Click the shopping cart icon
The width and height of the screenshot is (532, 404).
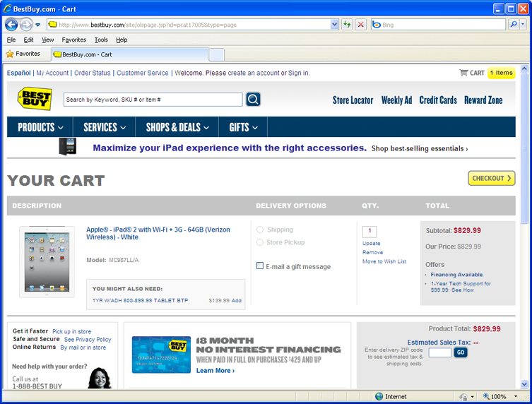(x=463, y=73)
